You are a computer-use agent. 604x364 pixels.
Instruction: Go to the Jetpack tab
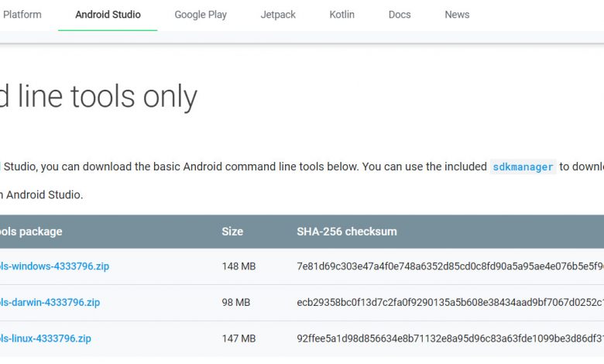coord(278,15)
